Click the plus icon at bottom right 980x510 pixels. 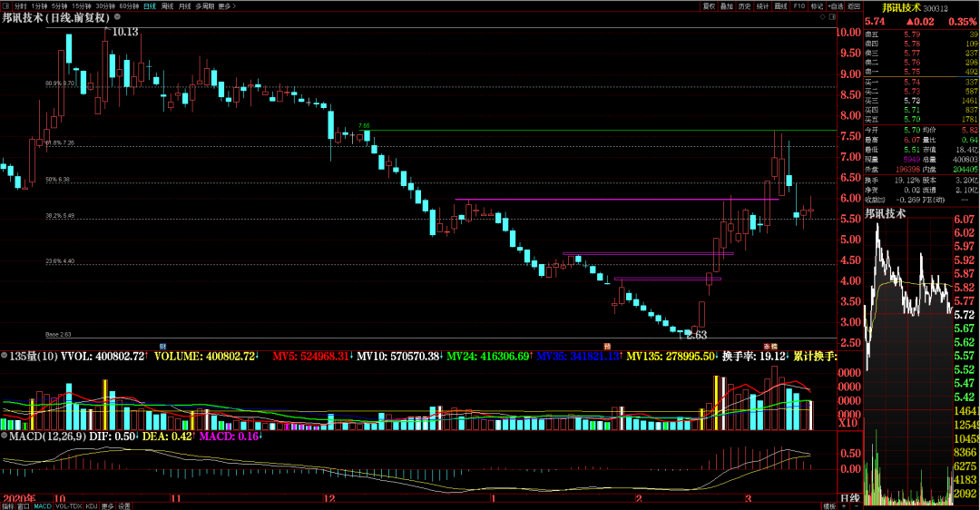point(844,506)
